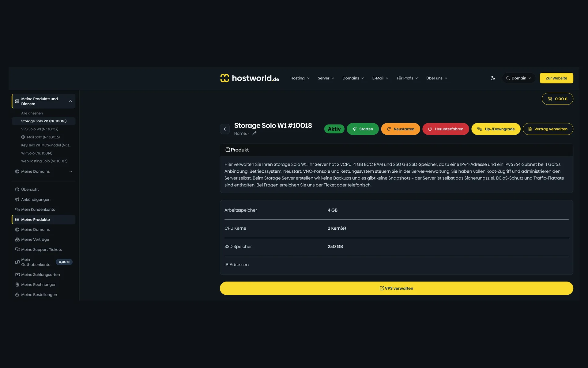This screenshot has width=588, height=368.
Task: Click the Übersicht icon
Action: [x=17, y=190]
